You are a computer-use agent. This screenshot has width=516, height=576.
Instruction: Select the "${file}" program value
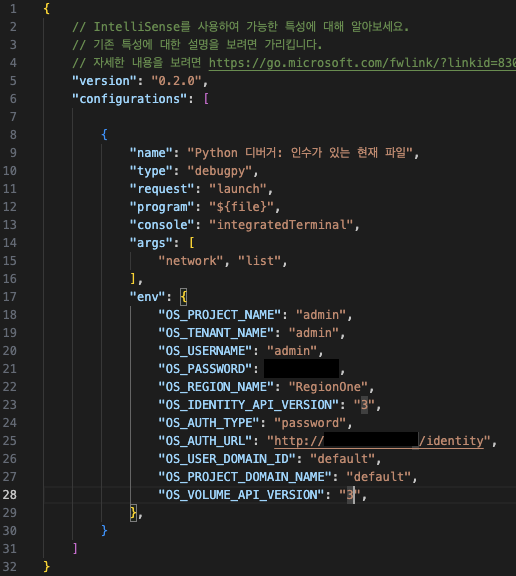pos(241,207)
